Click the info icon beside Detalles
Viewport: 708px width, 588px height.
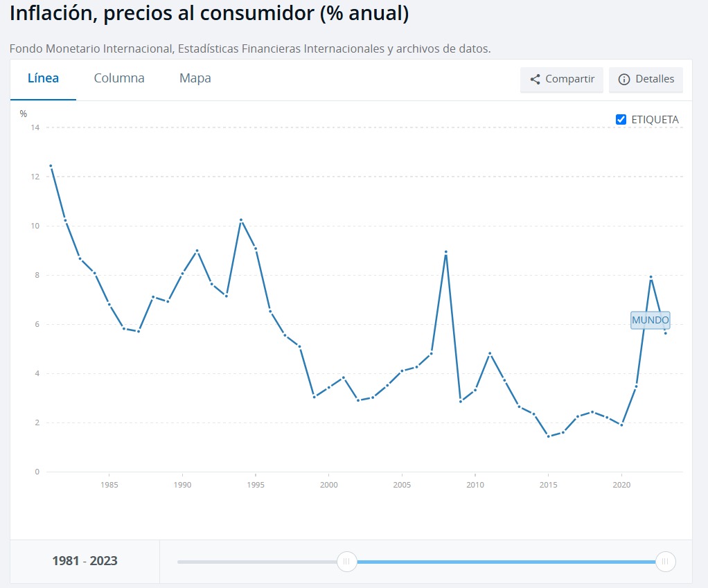(x=623, y=80)
